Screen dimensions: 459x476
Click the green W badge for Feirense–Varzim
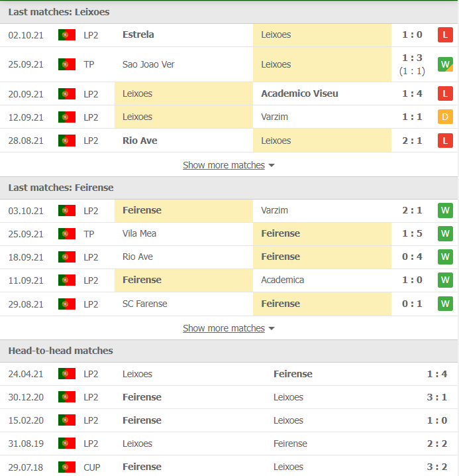(445, 211)
